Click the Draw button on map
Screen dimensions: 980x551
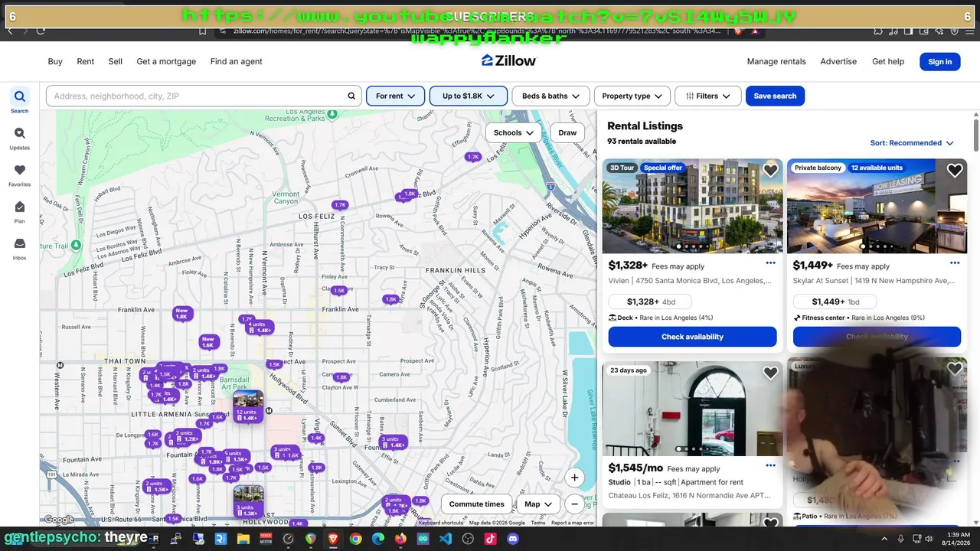point(567,132)
